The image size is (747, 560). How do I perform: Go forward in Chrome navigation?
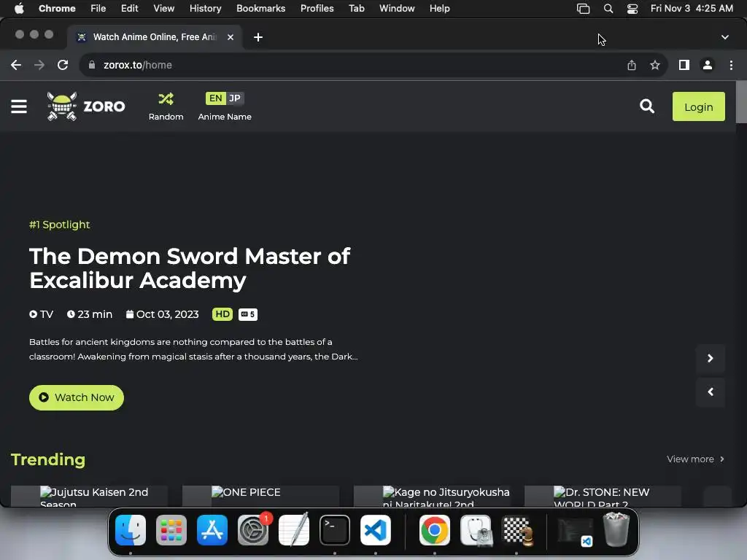point(39,65)
